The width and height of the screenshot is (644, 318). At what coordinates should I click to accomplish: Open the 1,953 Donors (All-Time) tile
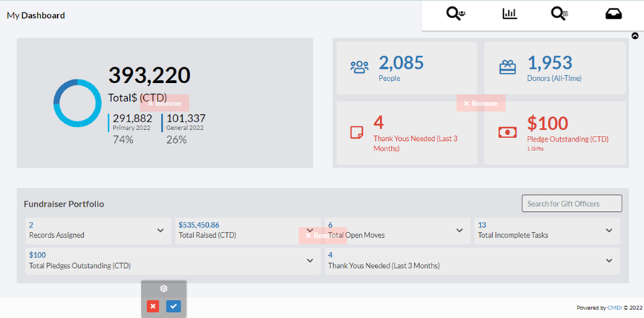click(x=554, y=68)
